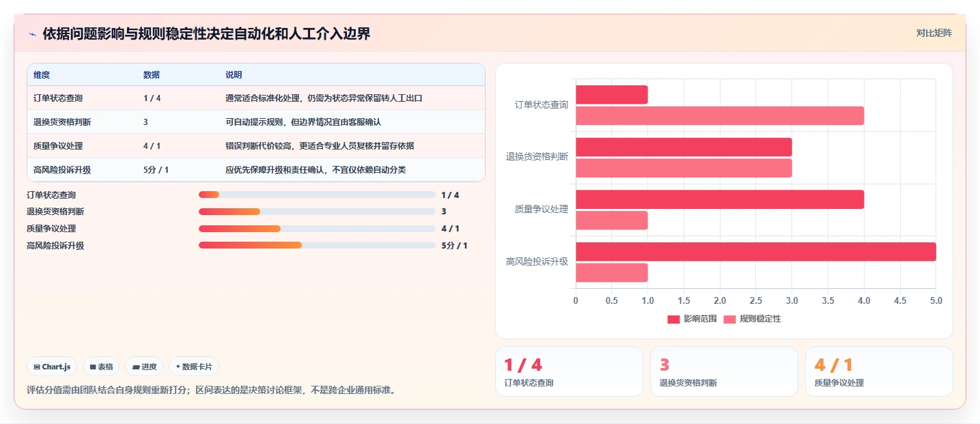Click the 影响范围 red legend swatch
This screenshot has width=980, height=424.
pos(673,320)
